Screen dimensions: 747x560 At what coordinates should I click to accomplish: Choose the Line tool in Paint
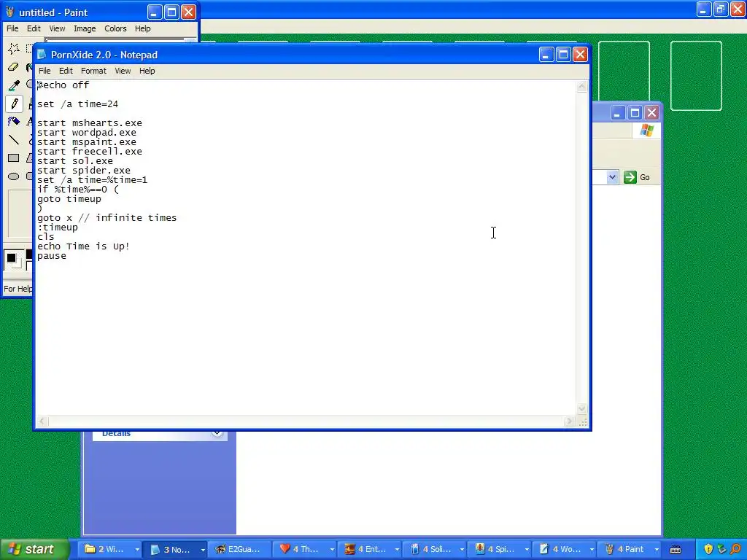click(x=14, y=139)
